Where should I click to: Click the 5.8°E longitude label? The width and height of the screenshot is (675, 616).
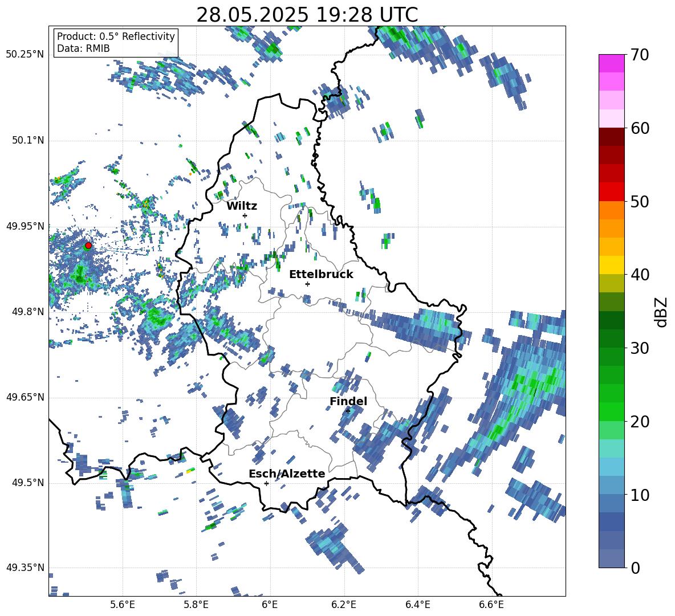(x=196, y=605)
